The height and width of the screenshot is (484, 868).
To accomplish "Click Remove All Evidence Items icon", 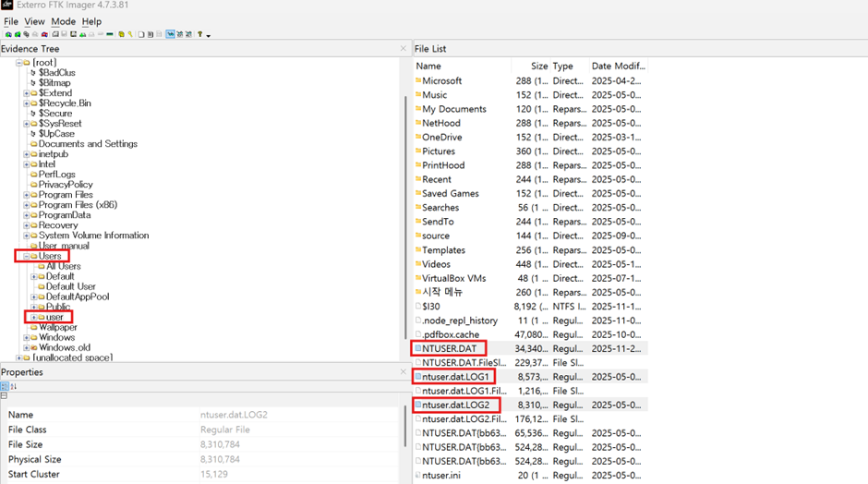I will [44, 34].
